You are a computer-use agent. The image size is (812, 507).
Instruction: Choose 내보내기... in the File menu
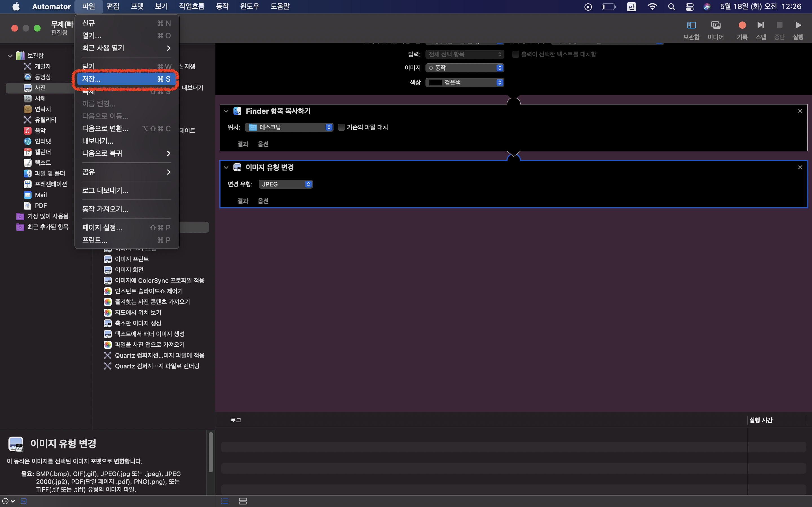point(98,141)
